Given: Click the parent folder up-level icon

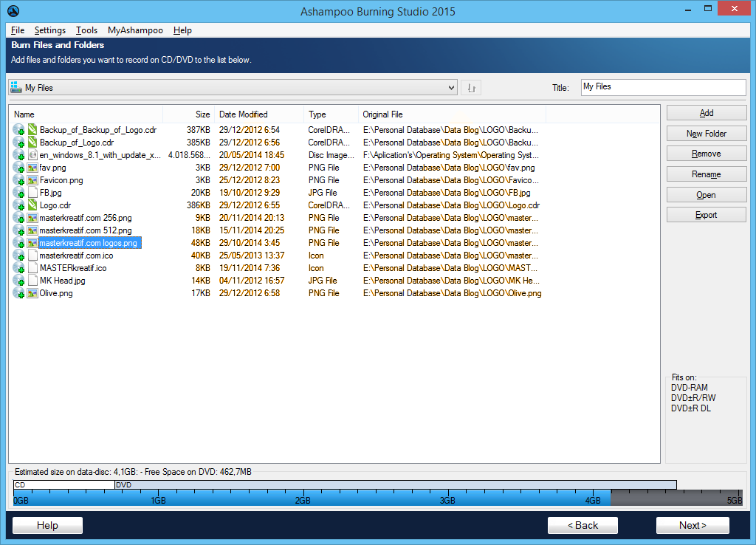Looking at the screenshot, I should pos(471,88).
